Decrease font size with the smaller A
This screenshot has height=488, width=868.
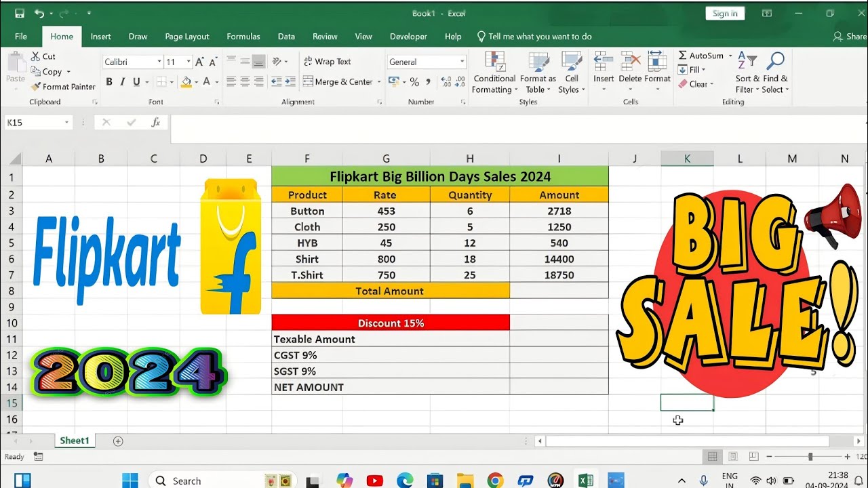(x=213, y=62)
